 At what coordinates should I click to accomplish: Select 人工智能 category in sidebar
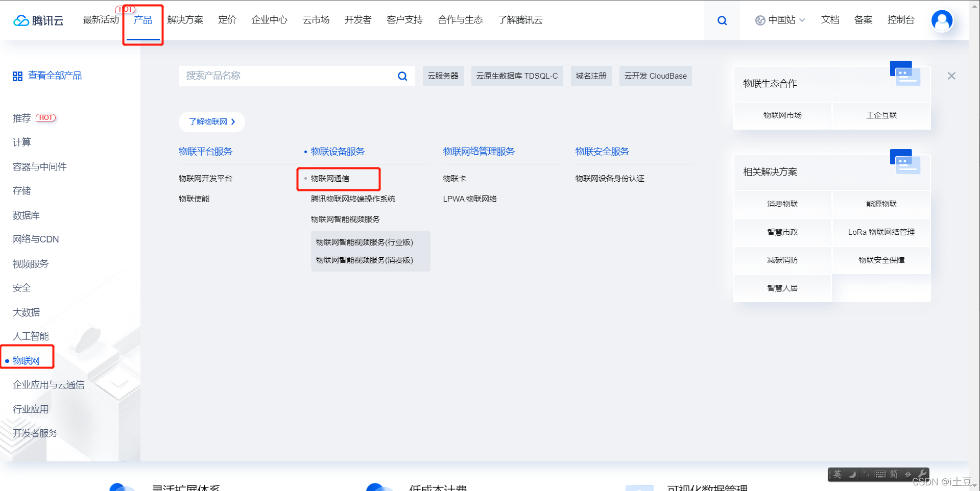pyautogui.click(x=31, y=336)
